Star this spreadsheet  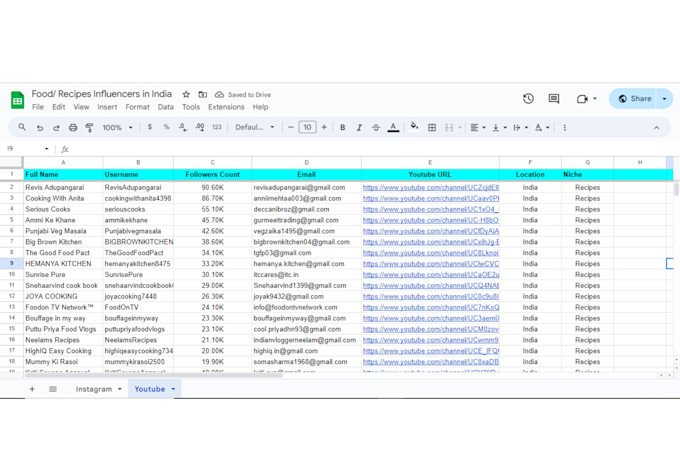[186, 94]
